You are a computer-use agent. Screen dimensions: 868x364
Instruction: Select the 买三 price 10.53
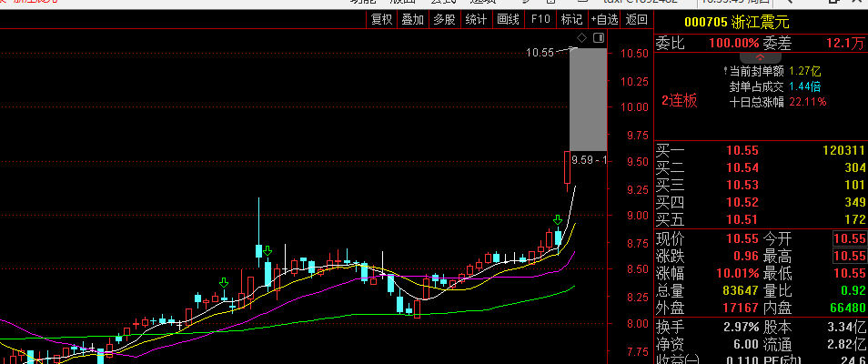coord(742,185)
